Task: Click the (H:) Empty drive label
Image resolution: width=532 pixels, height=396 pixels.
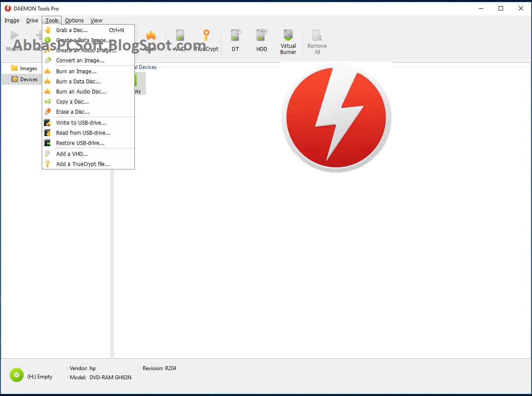Action: click(40, 377)
